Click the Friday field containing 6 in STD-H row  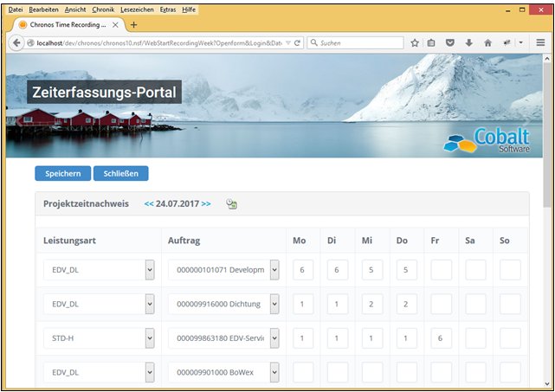441,337
